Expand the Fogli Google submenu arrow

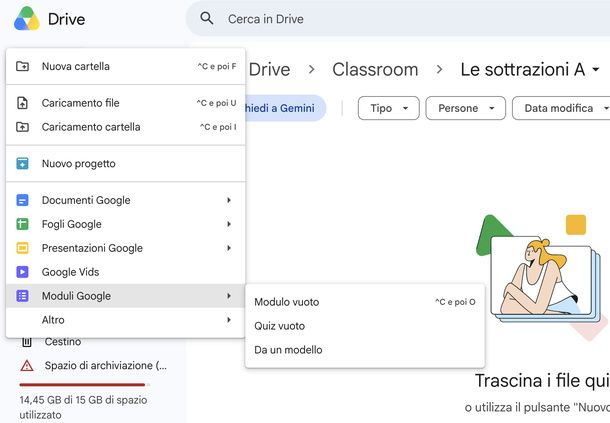click(x=229, y=224)
